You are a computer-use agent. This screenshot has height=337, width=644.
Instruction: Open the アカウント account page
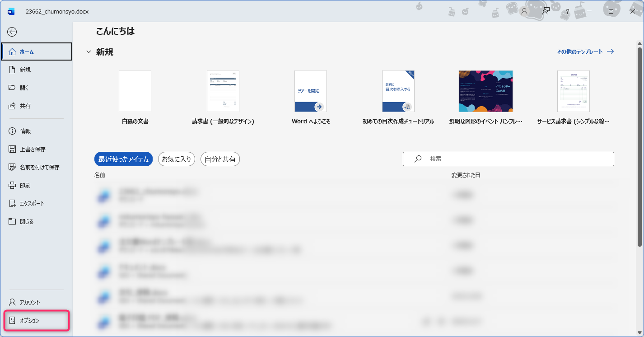click(x=30, y=302)
